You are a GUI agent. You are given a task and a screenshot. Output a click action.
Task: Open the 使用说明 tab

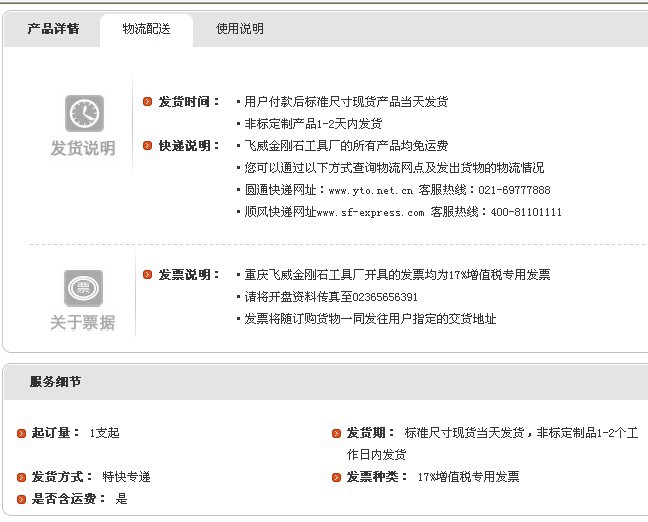[240, 29]
